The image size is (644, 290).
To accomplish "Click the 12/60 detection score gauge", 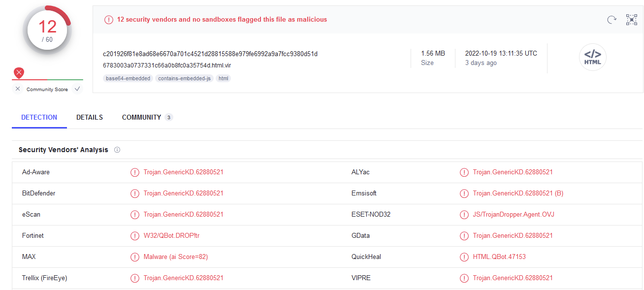I will 47,30.
